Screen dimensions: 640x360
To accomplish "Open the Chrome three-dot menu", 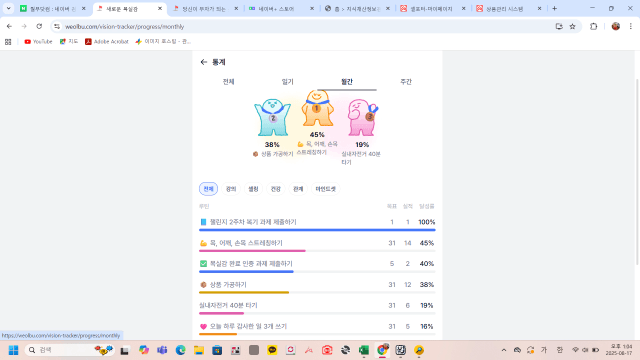I will click(631, 27).
